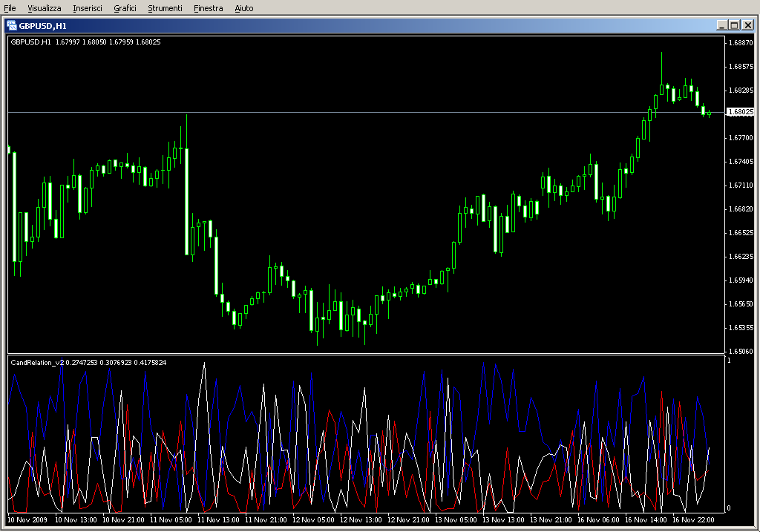Click the 10 Nov 21:00 time label

[x=123, y=520]
